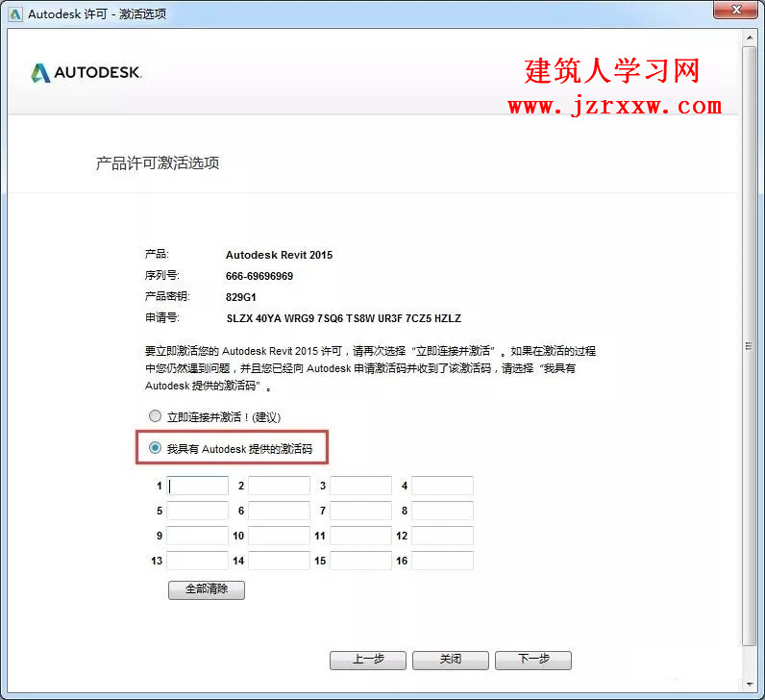Image resolution: width=765 pixels, height=700 pixels.
Task: Click activation code field 3
Action: (x=361, y=486)
